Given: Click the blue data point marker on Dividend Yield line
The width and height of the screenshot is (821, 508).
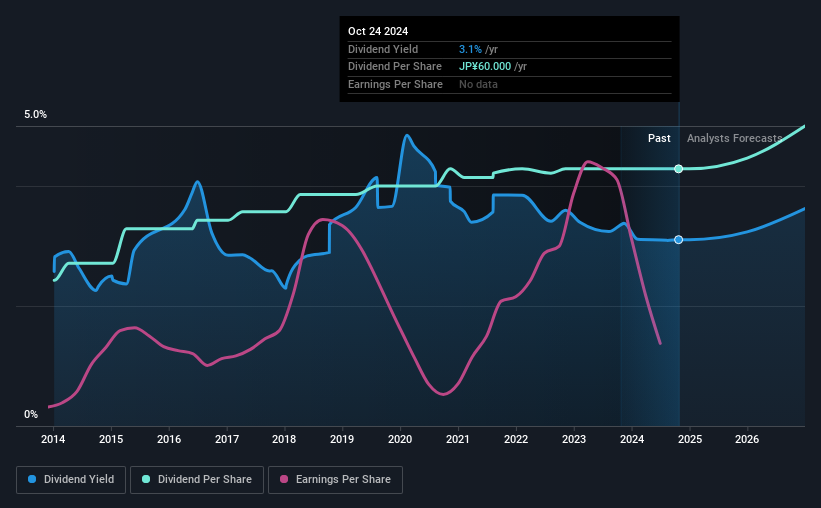Looking at the screenshot, I should (679, 240).
